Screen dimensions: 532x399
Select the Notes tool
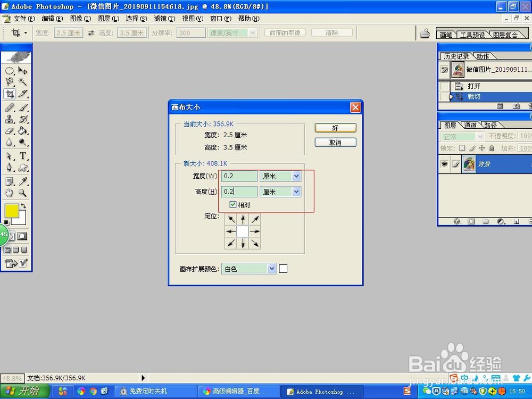click(9, 181)
